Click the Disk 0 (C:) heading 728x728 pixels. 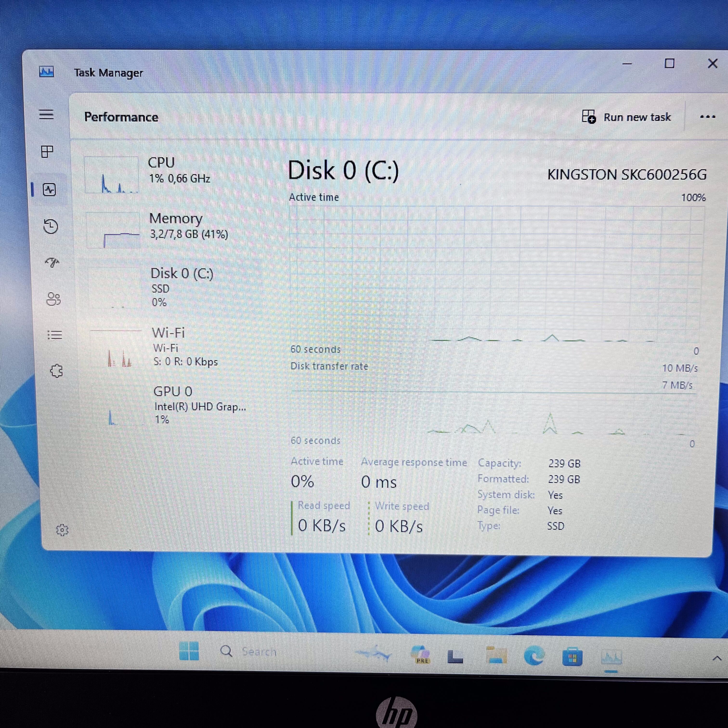(343, 170)
